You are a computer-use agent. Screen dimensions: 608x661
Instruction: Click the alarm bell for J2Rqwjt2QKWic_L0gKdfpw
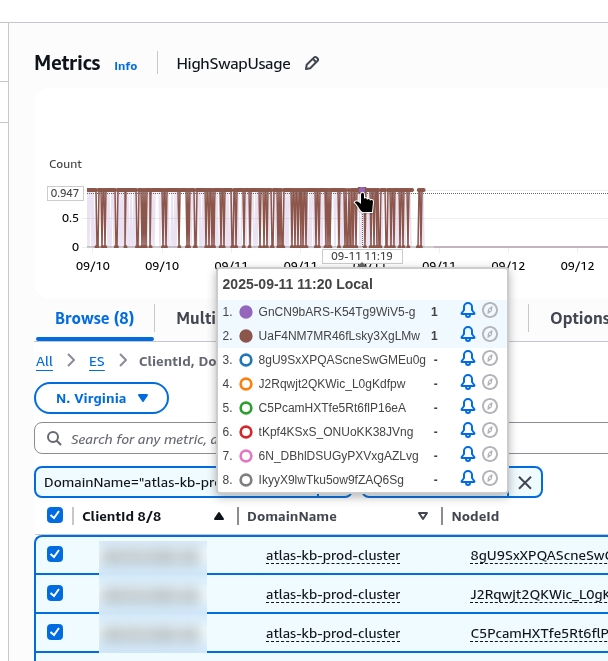[467, 383]
